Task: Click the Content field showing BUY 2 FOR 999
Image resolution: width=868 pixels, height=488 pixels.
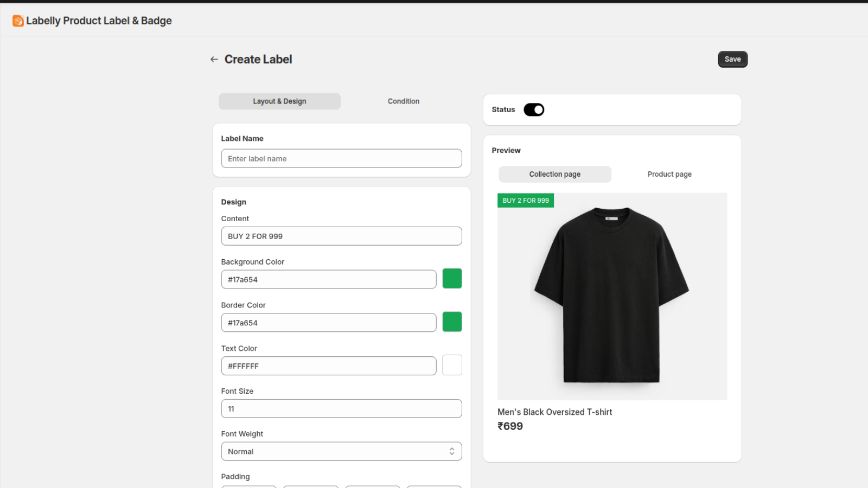Action: 341,236
